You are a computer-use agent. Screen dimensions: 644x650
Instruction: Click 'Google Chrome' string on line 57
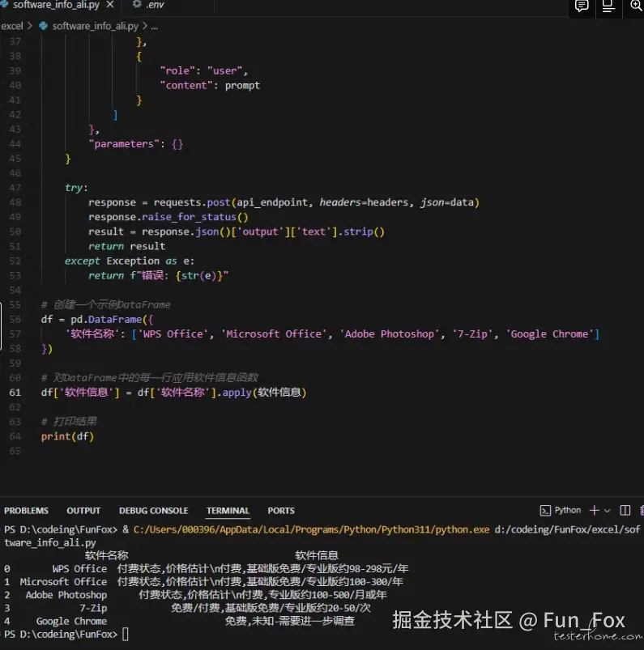(x=549, y=334)
